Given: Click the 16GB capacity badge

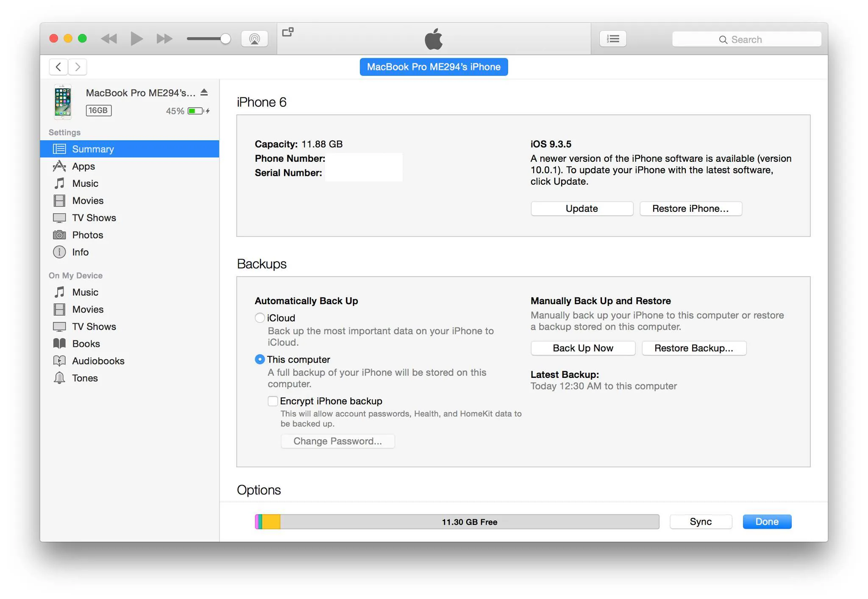Looking at the screenshot, I should coord(99,111).
